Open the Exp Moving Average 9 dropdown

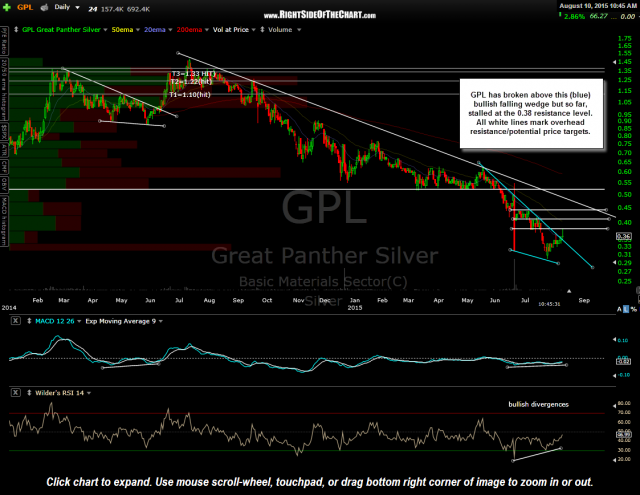point(161,321)
